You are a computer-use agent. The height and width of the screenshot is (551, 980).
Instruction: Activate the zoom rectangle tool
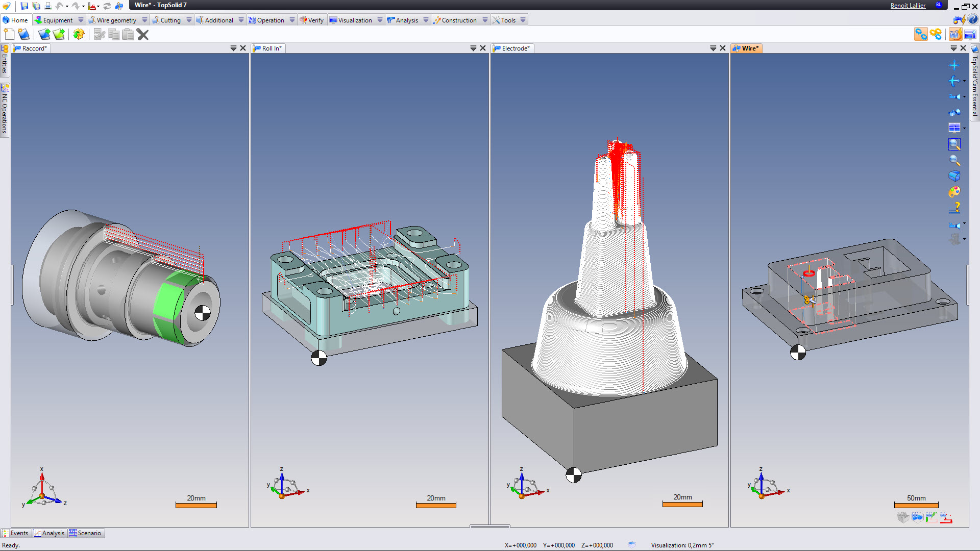coord(954,144)
